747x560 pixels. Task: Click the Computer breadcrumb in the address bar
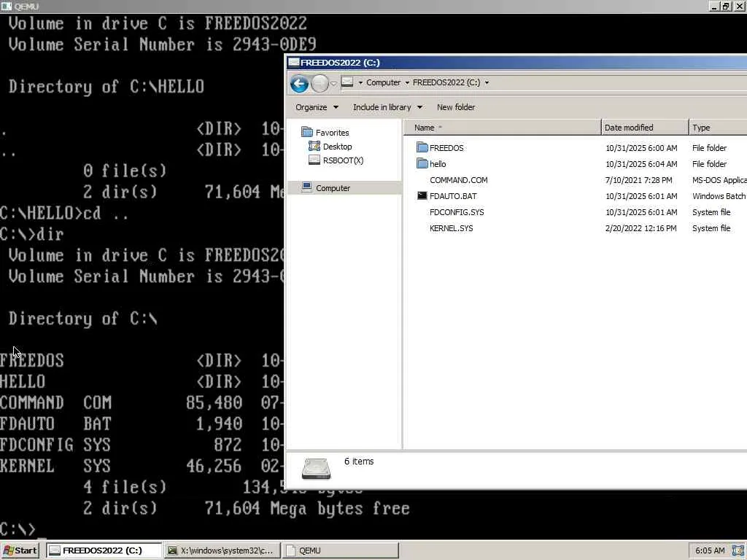point(383,82)
